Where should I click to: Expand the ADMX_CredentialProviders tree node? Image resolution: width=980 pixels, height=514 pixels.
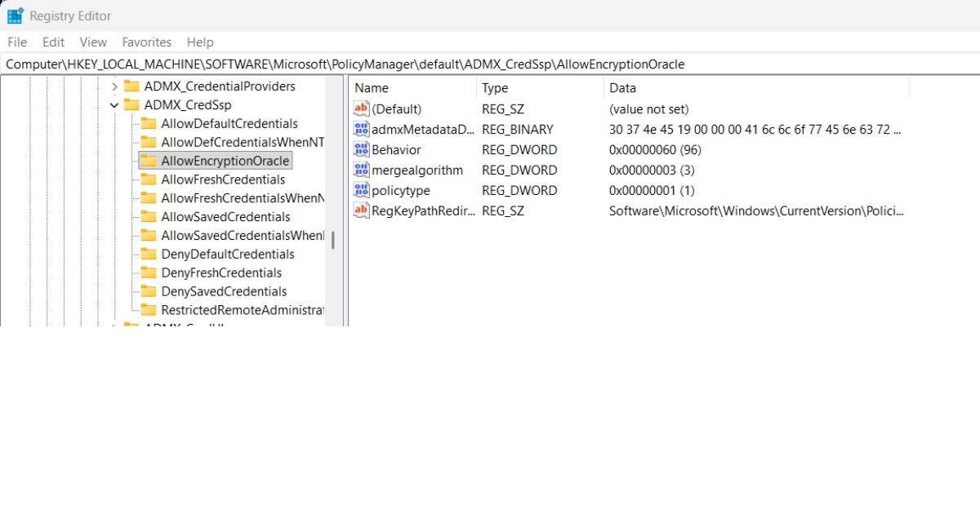114,86
